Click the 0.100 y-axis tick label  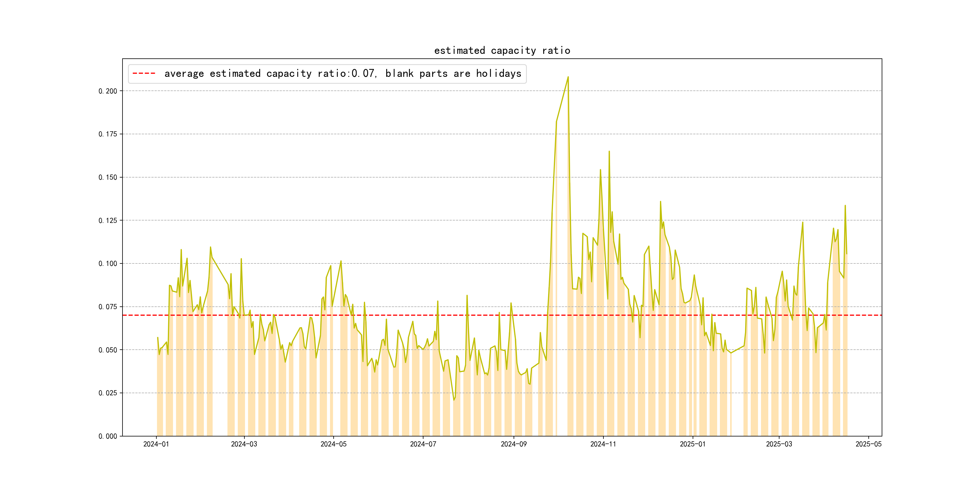[108, 264]
